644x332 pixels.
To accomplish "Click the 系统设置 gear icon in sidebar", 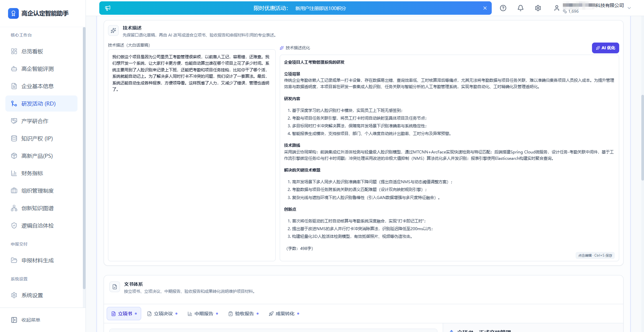I will [14, 295].
